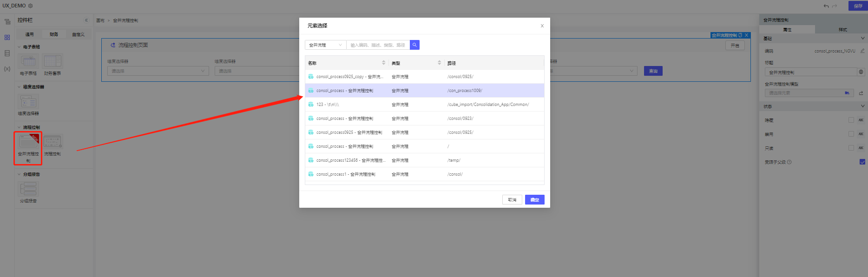Toggle the 禁用 checkbox

(851, 134)
